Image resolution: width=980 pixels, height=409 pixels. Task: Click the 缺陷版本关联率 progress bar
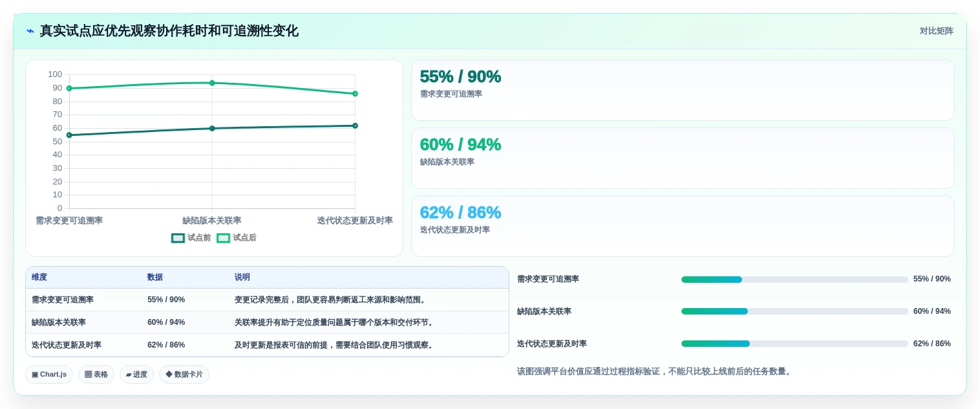click(794, 311)
